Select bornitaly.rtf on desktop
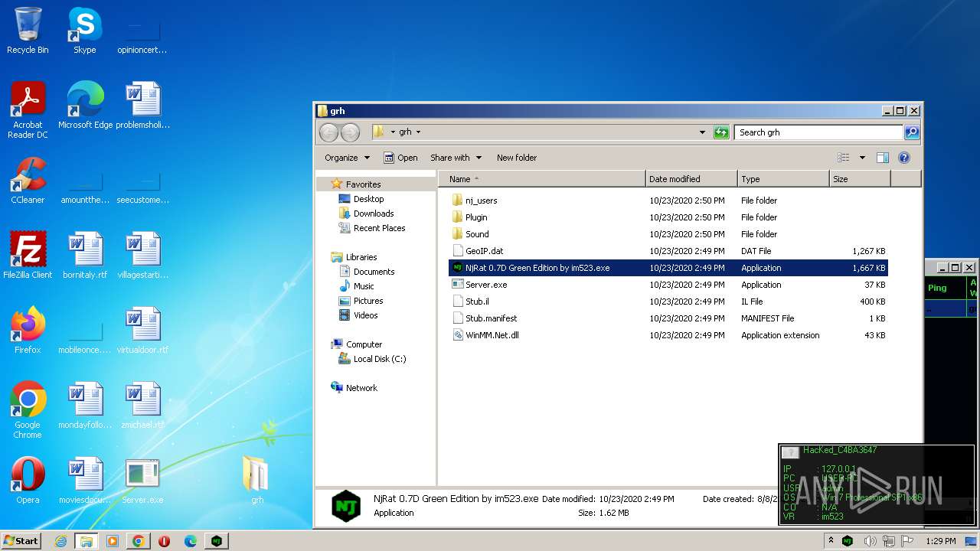Viewport: 980px width, 551px height. [85, 256]
